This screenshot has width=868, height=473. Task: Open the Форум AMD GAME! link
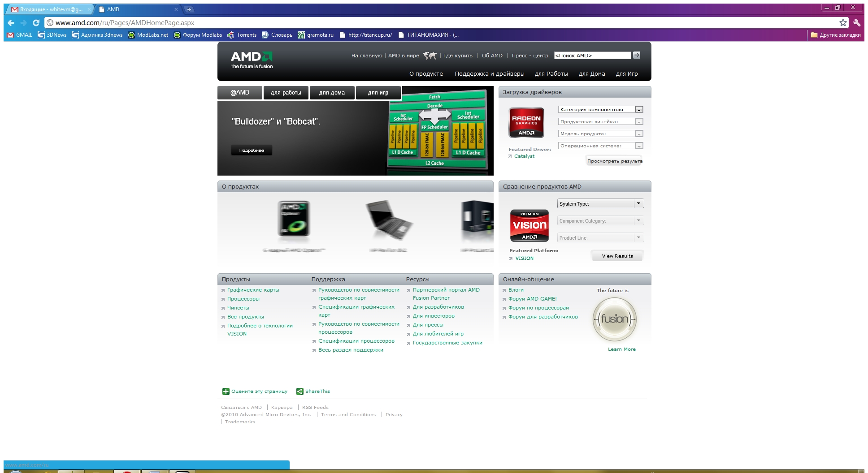pyautogui.click(x=532, y=299)
